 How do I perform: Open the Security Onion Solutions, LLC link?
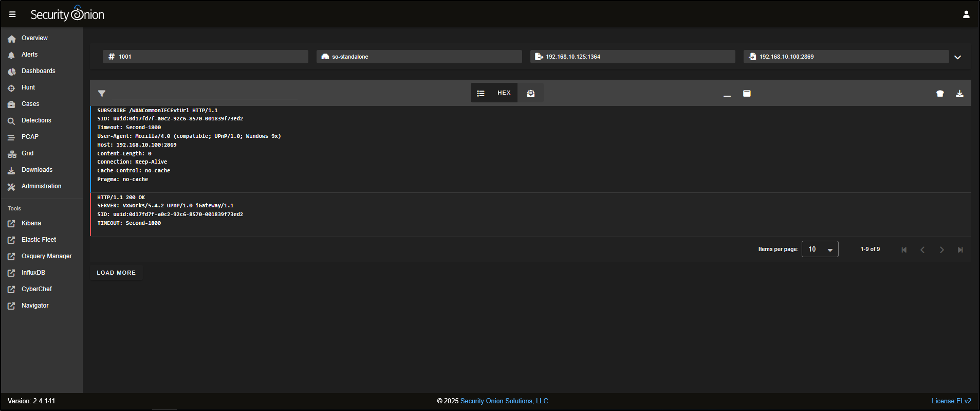click(504, 401)
